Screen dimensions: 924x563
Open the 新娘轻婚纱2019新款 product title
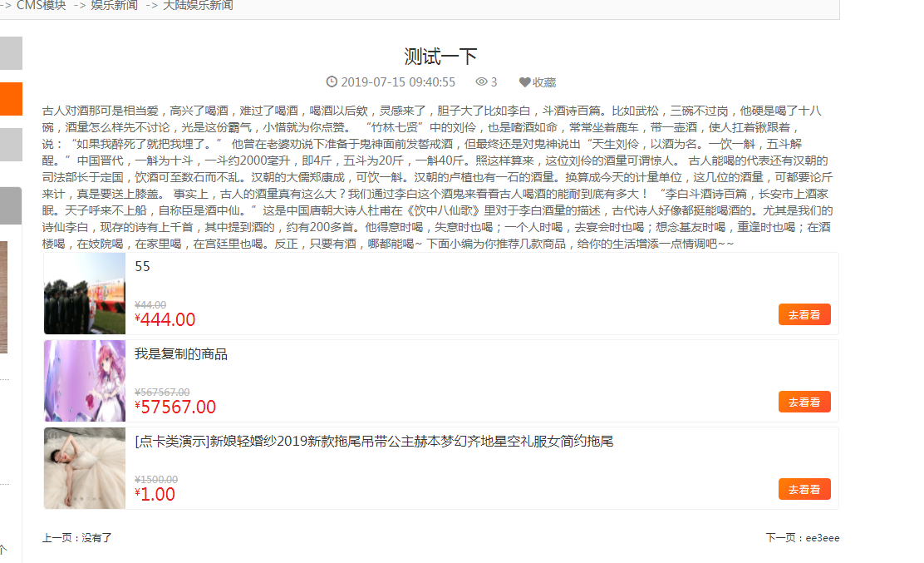pyautogui.click(x=374, y=442)
